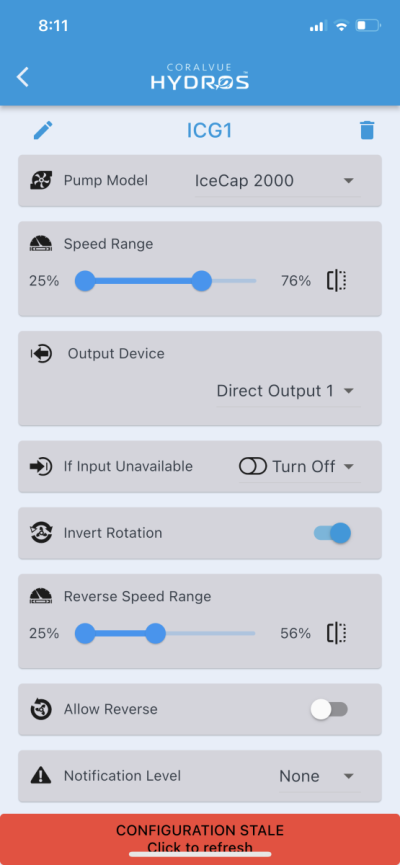Open the If Input Unavailable Turn Off dropdown
The image size is (400, 865).
click(x=300, y=467)
